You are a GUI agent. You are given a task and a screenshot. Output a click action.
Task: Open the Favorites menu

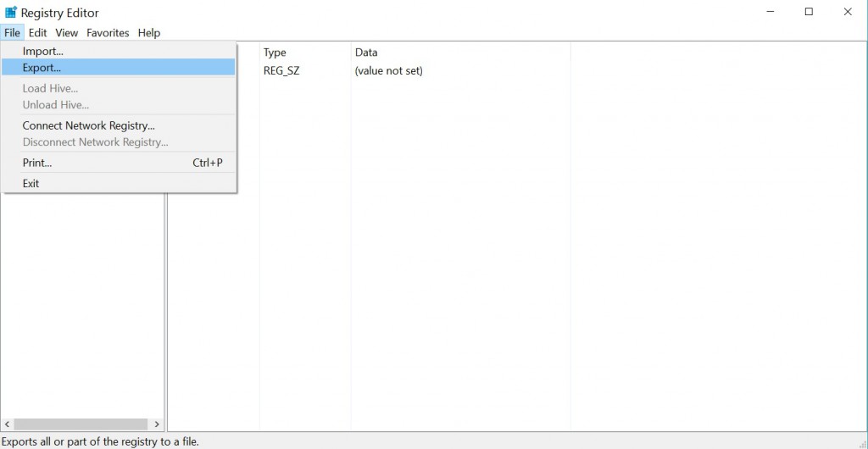click(x=108, y=33)
